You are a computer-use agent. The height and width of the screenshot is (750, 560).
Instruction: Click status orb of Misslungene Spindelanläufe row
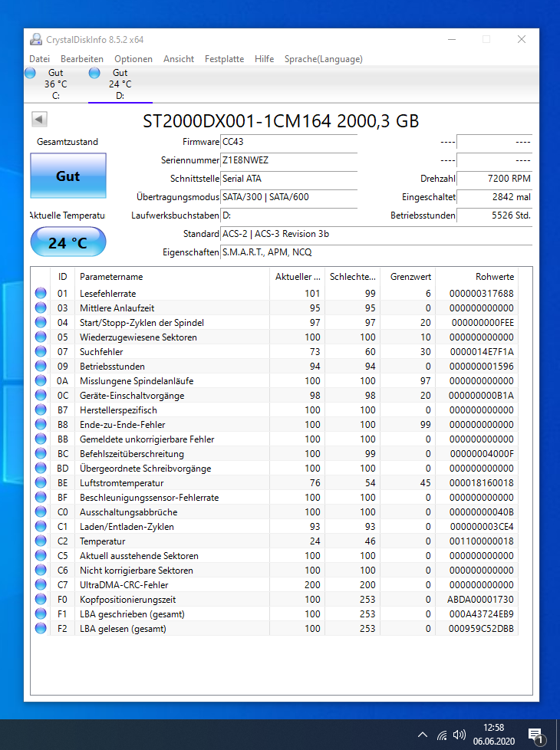pos(41,380)
